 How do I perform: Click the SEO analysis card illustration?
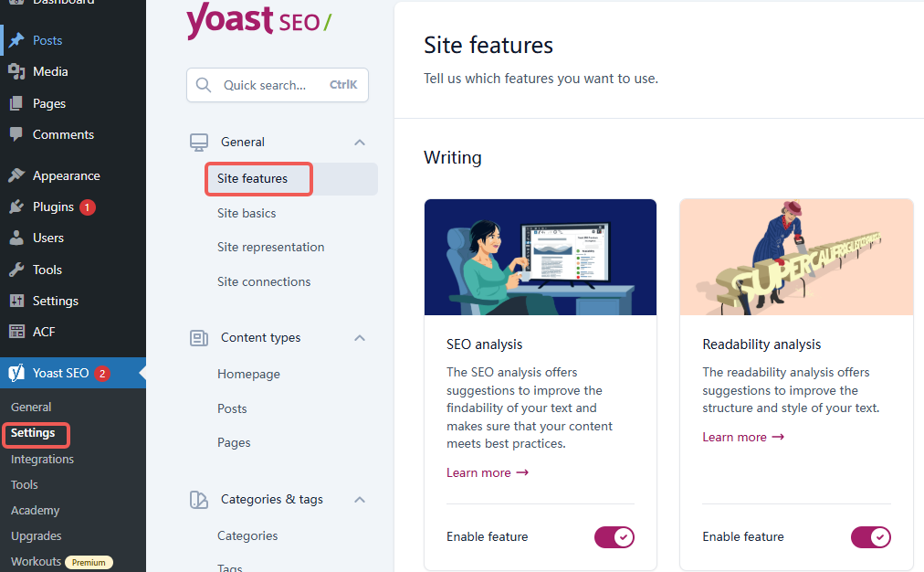tap(541, 257)
